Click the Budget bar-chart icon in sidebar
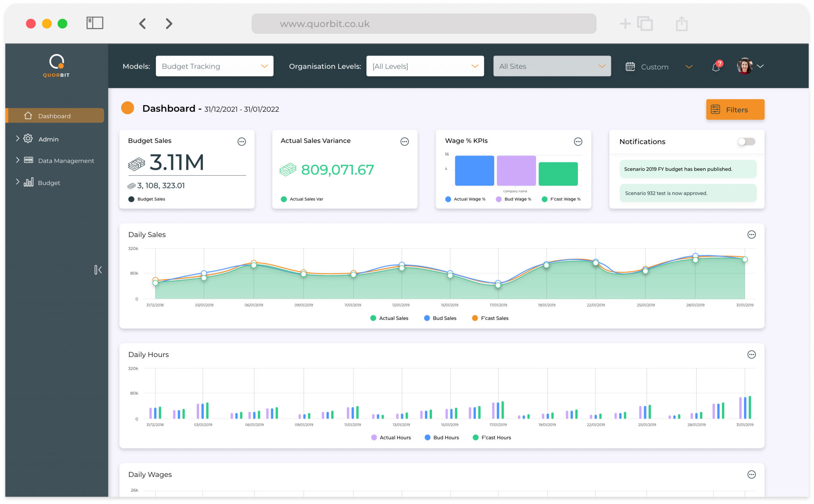Viewport: 814px width, 504px height. pyautogui.click(x=28, y=182)
